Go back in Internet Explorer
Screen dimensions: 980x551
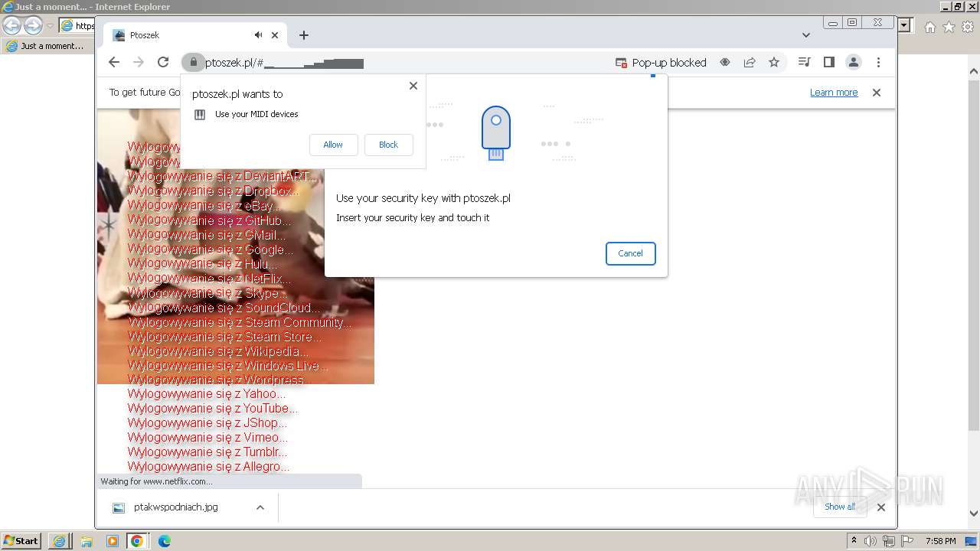(11, 25)
